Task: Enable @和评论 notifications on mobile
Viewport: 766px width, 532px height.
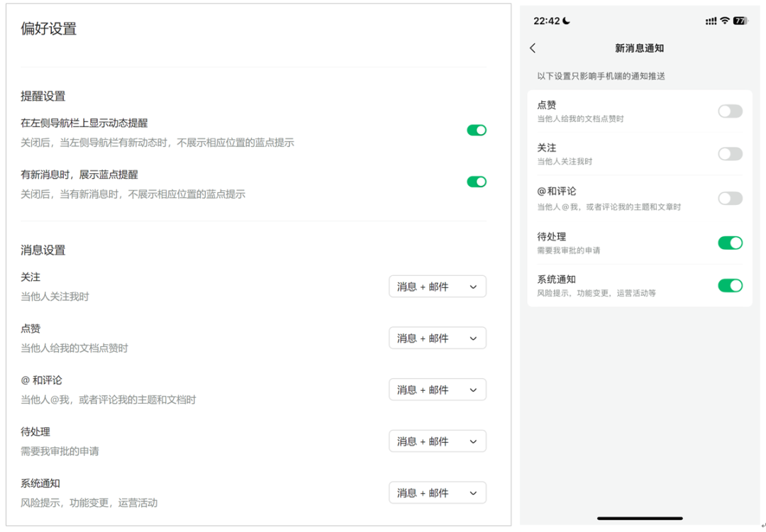Action: coord(730,199)
